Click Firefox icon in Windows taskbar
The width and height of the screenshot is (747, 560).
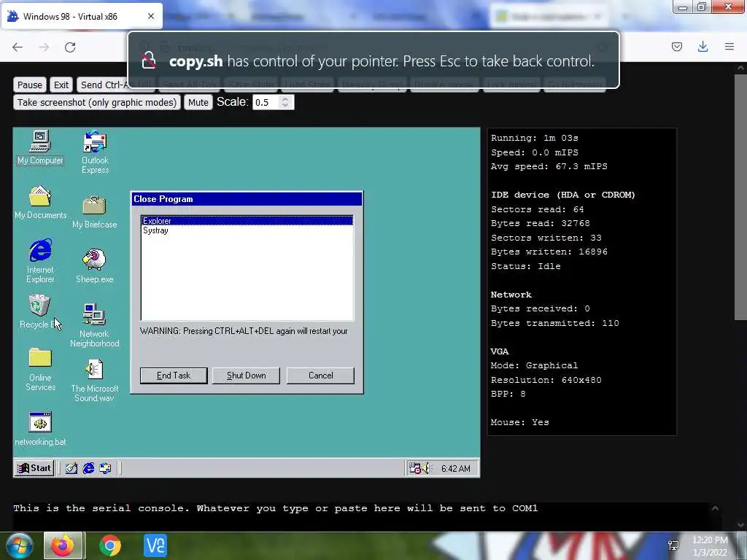pyautogui.click(x=63, y=545)
